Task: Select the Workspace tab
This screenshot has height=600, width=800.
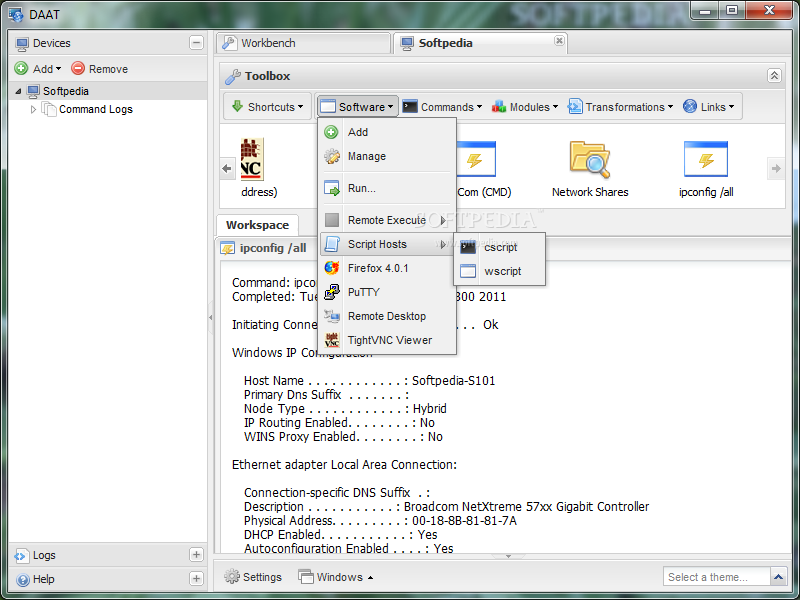Action: 257,225
